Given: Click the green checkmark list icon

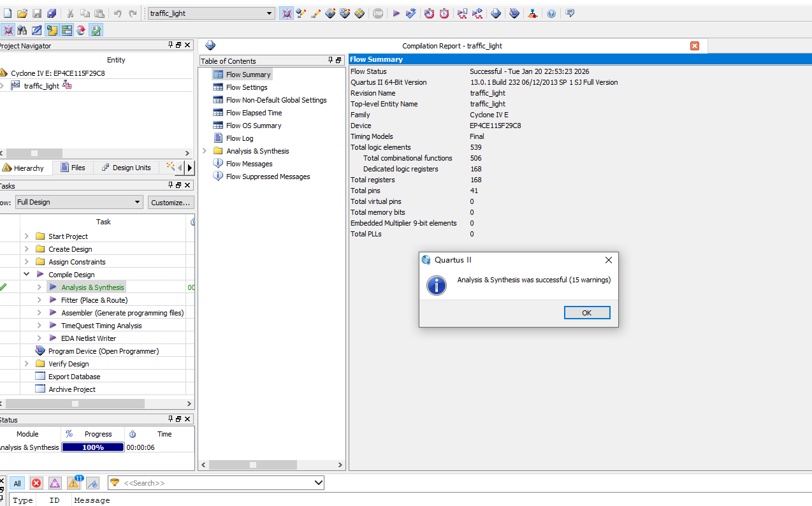Looking at the screenshot, I should pos(96,30).
